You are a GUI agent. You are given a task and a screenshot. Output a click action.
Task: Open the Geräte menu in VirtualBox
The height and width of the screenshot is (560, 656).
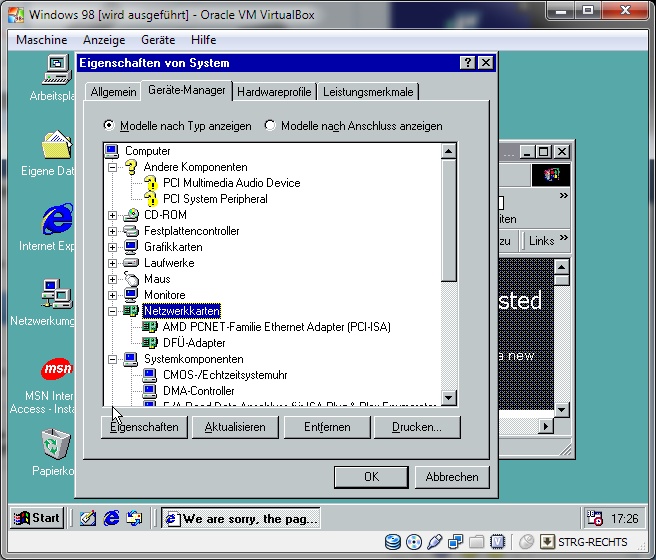[x=158, y=40]
